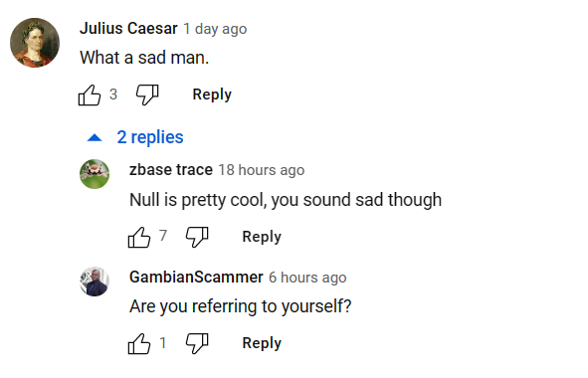The height and width of the screenshot is (378, 588).
Task: Like GambianScammer's reply
Action: click(139, 343)
